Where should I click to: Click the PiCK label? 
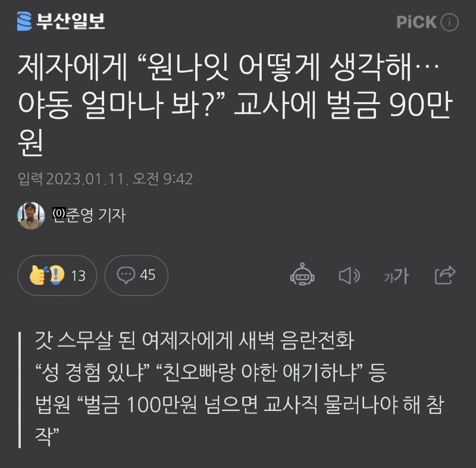click(x=416, y=22)
